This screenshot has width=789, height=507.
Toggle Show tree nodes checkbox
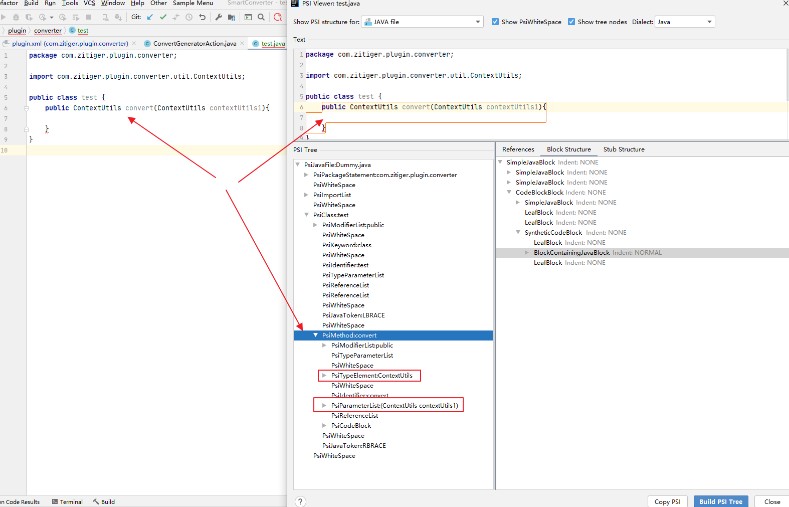(x=571, y=22)
